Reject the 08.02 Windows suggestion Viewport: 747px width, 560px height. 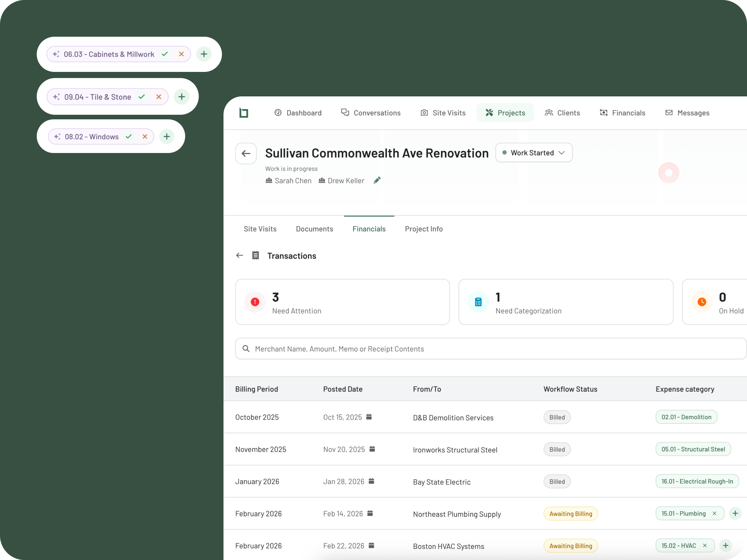pyautogui.click(x=145, y=137)
